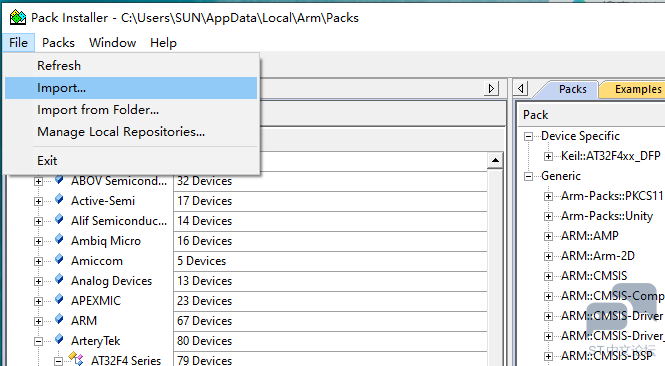Select the Import... menu entry
This screenshot has width=665, height=366.
(131, 88)
